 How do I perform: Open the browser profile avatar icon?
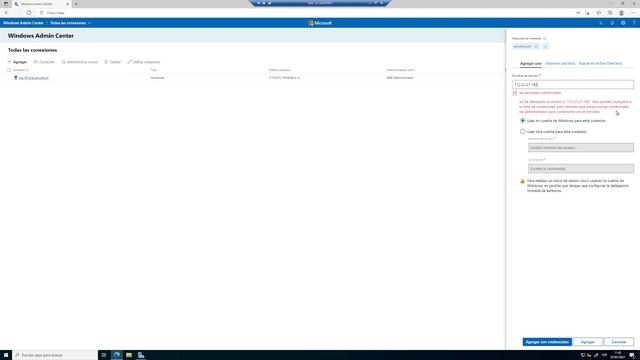621,13
